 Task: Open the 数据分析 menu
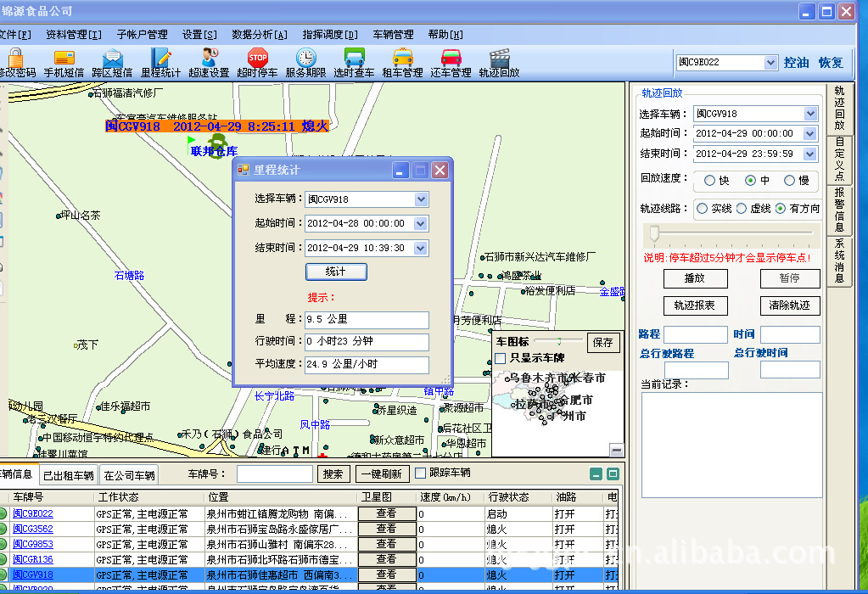pos(260,35)
